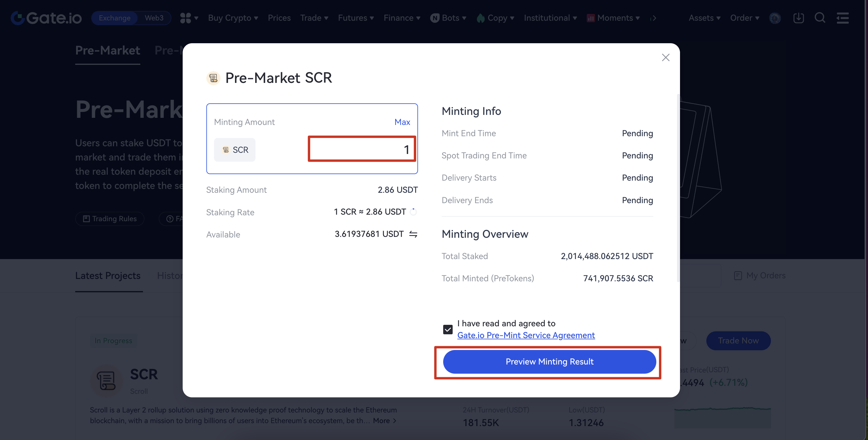Open the hamburger menu icon
The height and width of the screenshot is (440, 868).
(x=842, y=18)
